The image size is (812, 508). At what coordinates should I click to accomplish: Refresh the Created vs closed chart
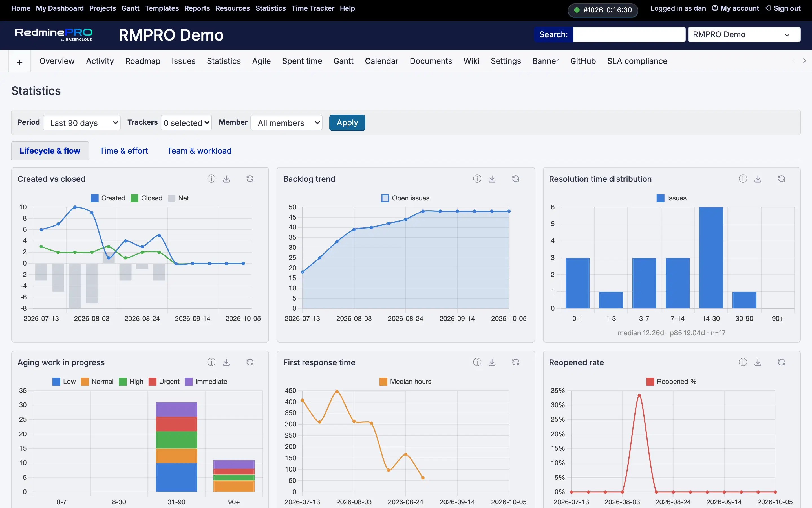coord(250,179)
